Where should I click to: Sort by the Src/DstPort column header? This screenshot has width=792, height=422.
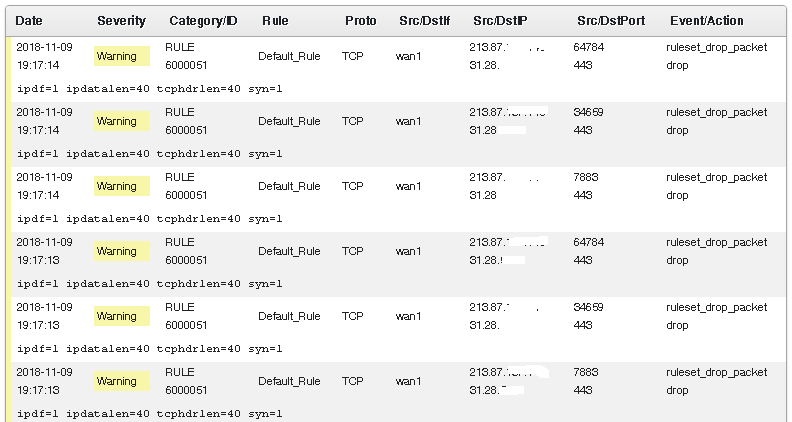pyautogui.click(x=610, y=20)
